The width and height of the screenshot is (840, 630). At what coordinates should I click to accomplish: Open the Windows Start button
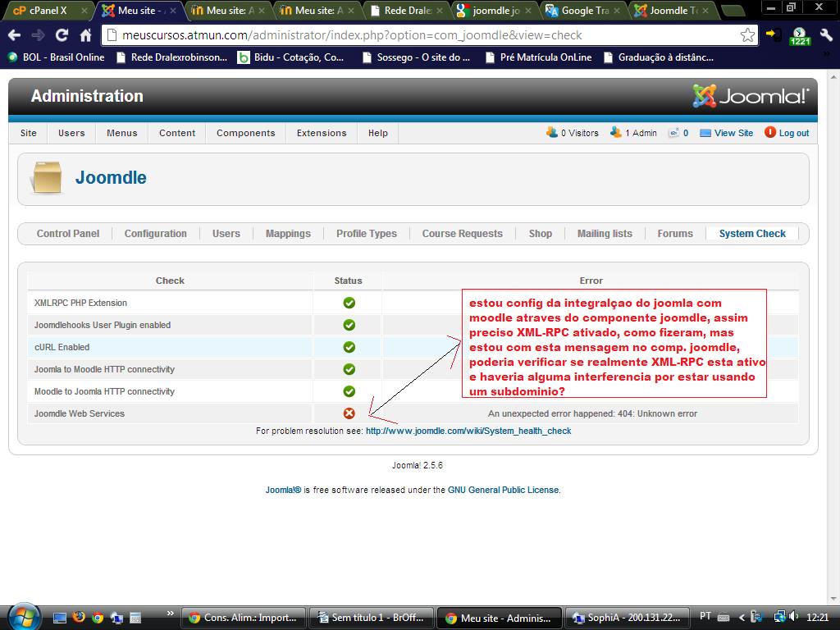pos(22,616)
